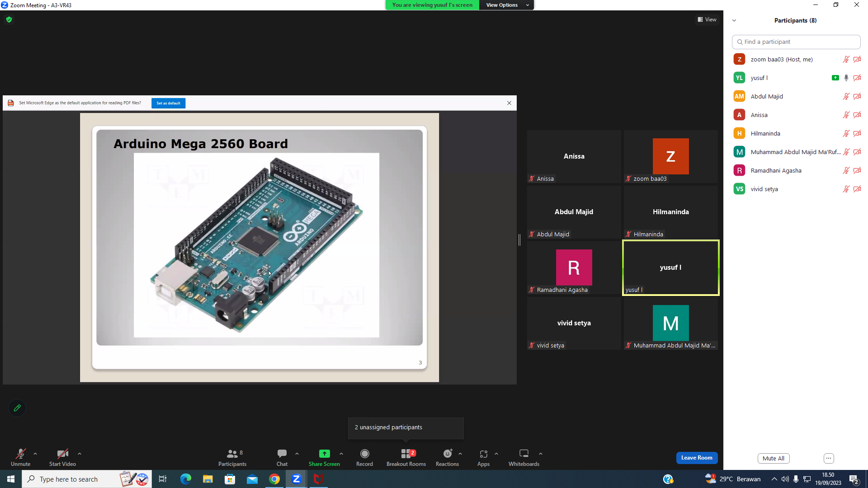
Task: Open the Windows notification center
Action: point(854,479)
